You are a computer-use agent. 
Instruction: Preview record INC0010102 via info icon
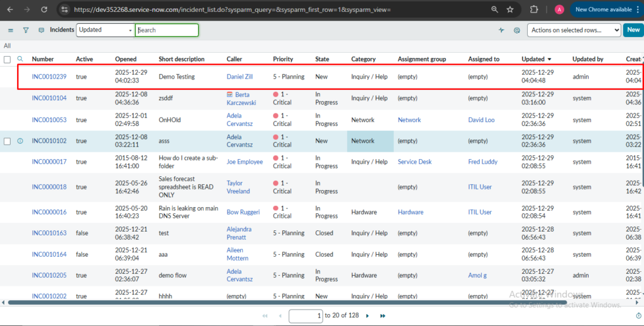tap(19, 141)
